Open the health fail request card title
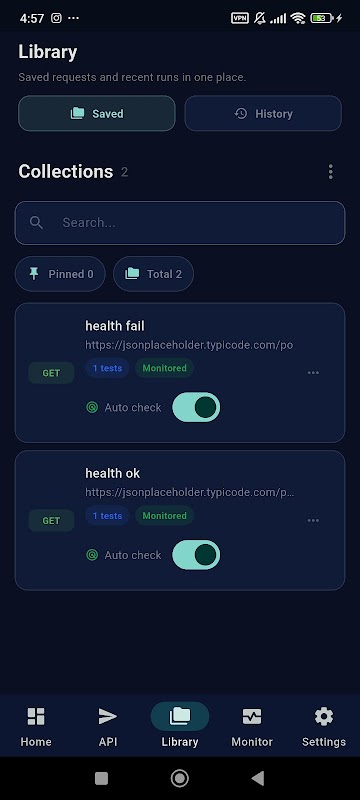This screenshot has height=800, width=360. (x=115, y=326)
